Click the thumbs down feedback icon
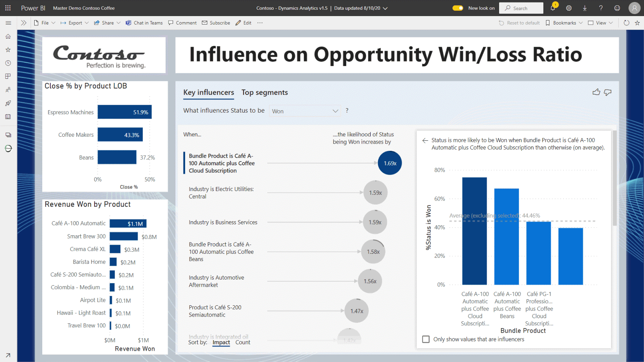 click(608, 92)
